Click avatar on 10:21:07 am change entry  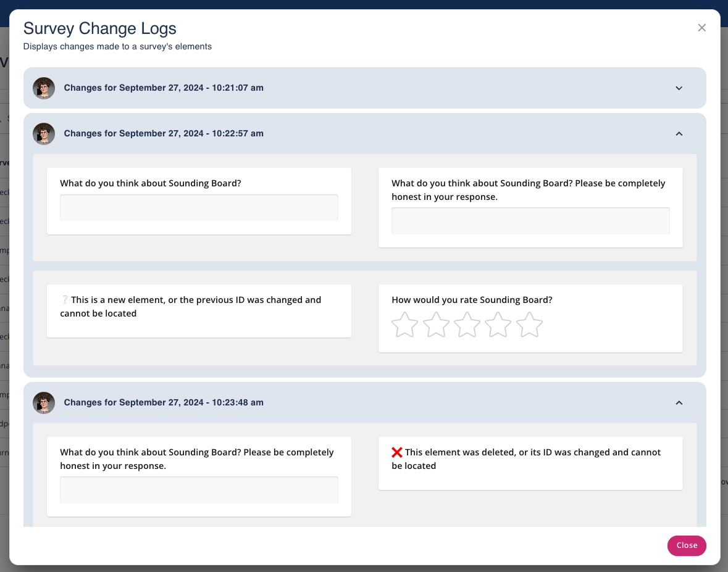pos(44,88)
